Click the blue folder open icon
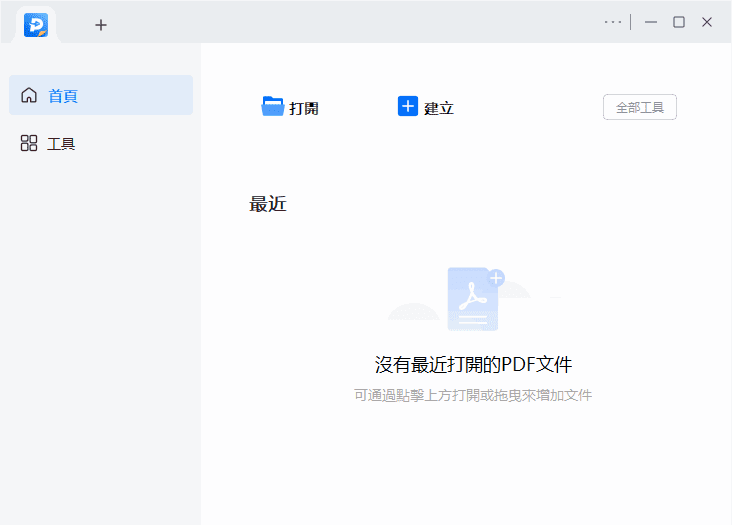This screenshot has height=525, width=732. click(273, 106)
